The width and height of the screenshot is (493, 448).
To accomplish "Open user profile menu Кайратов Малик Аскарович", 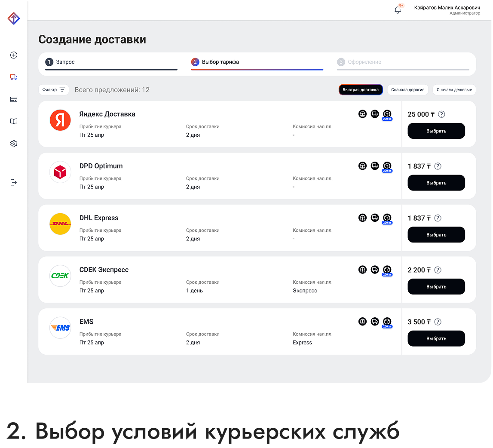I will click(x=447, y=10).
